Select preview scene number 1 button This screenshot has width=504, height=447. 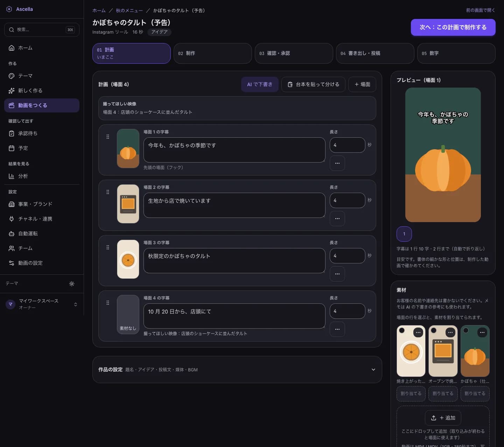(x=404, y=234)
